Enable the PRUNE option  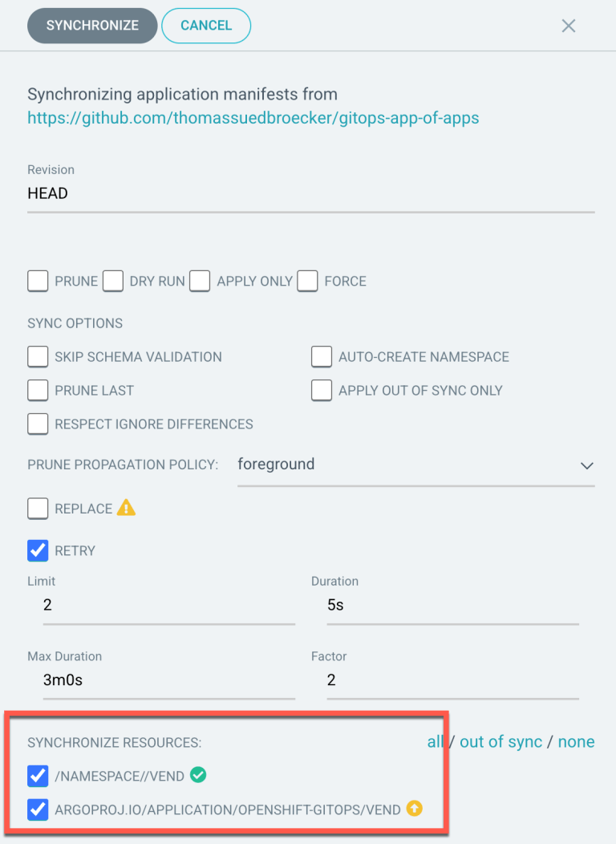[x=37, y=281]
